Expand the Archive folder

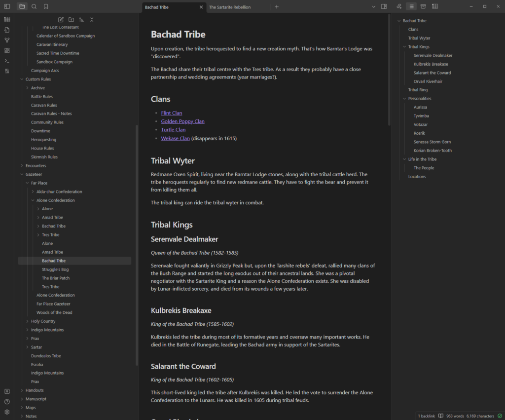[28, 88]
